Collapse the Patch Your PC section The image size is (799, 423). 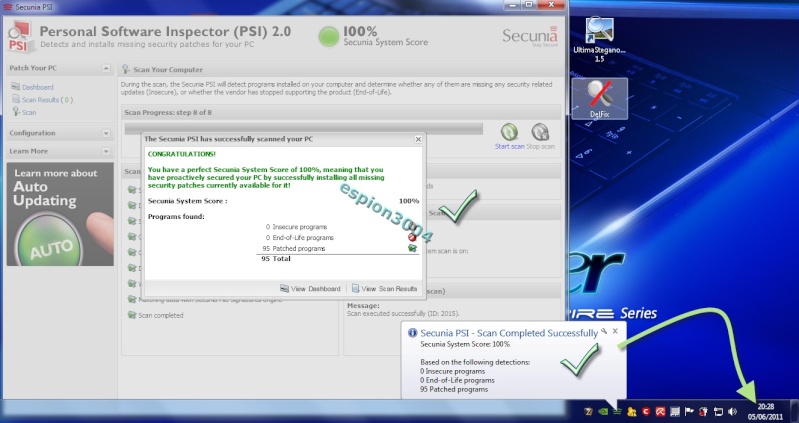(105, 68)
